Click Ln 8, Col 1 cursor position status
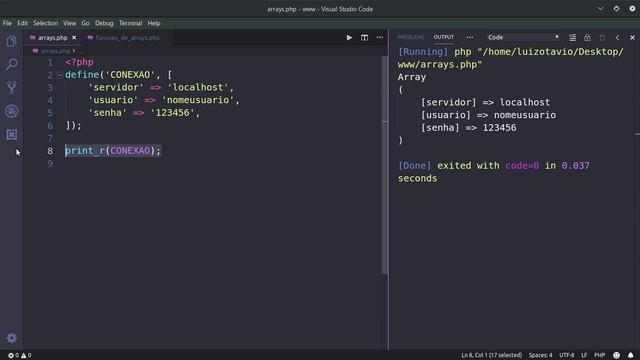The image size is (640, 360). (491, 355)
